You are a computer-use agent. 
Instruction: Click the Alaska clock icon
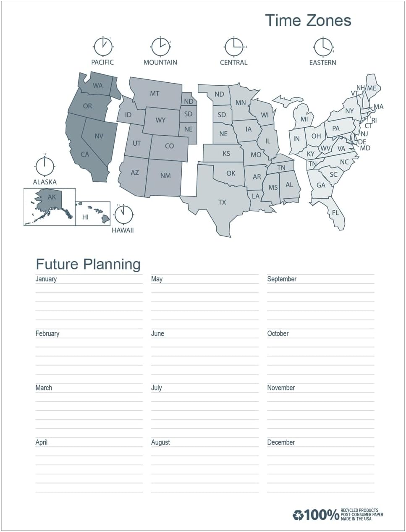click(45, 166)
